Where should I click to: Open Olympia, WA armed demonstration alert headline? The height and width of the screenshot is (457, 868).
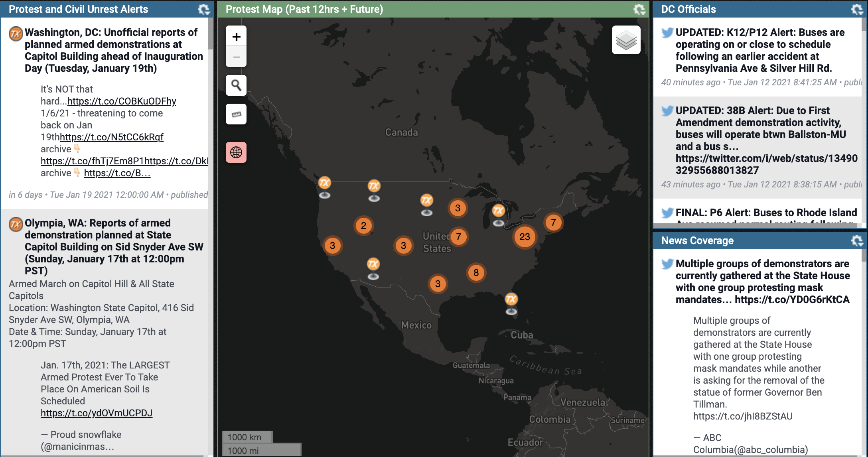click(114, 247)
